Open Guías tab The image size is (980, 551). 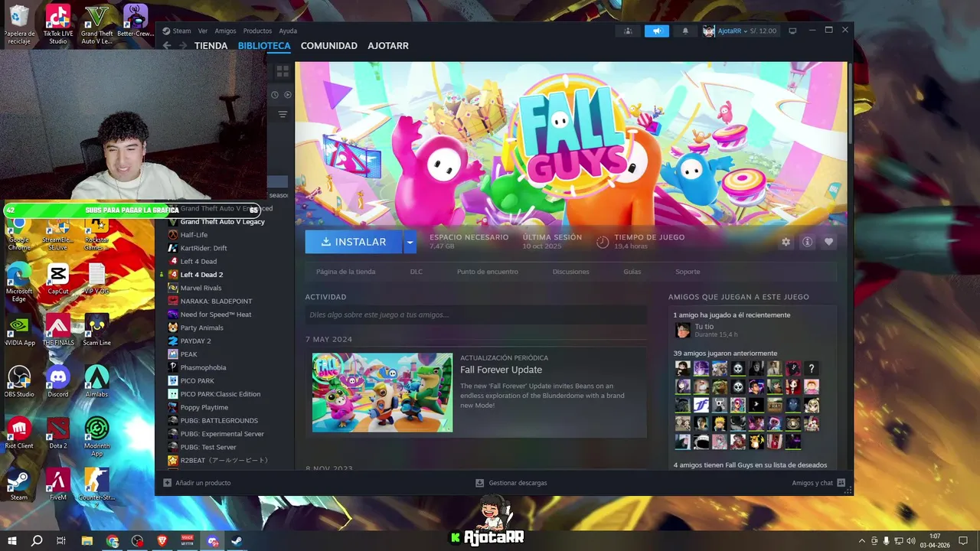pyautogui.click(x=632, y=272)
